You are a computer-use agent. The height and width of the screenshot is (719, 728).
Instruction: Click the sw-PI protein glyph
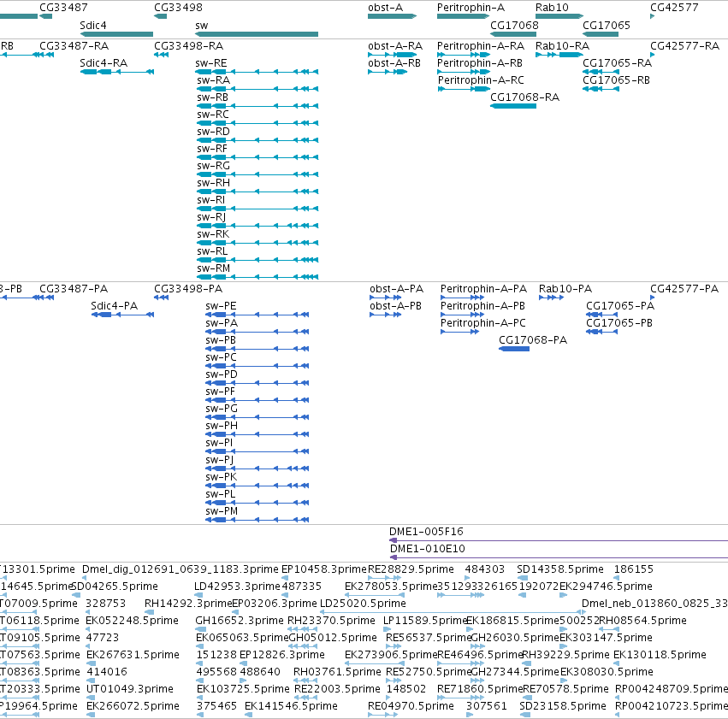coord(257,451)
